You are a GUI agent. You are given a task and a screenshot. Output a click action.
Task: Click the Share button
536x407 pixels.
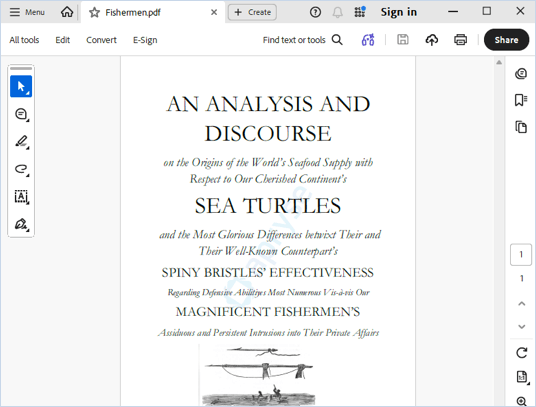[x=506, y=40]
